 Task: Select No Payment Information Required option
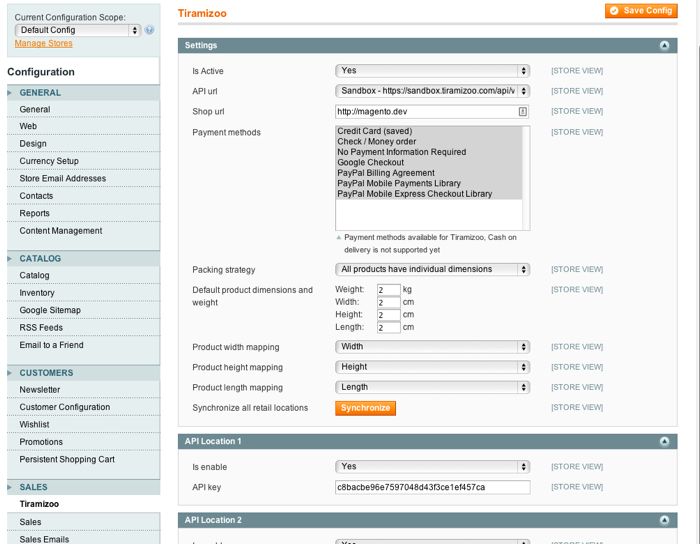(429, 152)
